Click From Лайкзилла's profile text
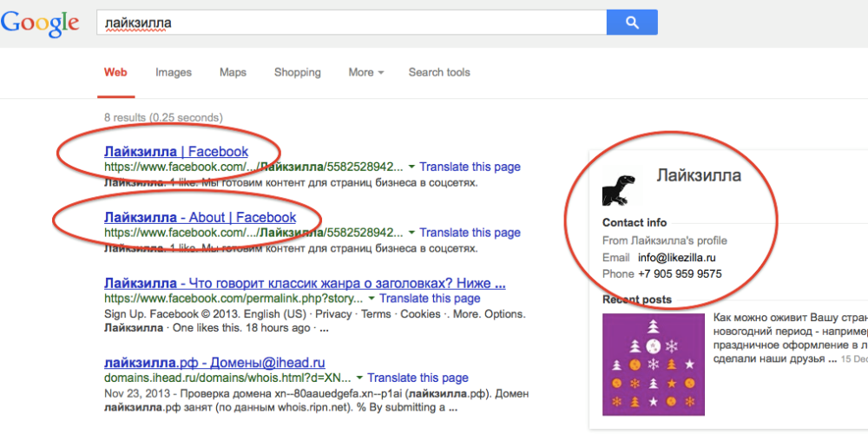Screen dimensions: 868x434 point(665,240)
